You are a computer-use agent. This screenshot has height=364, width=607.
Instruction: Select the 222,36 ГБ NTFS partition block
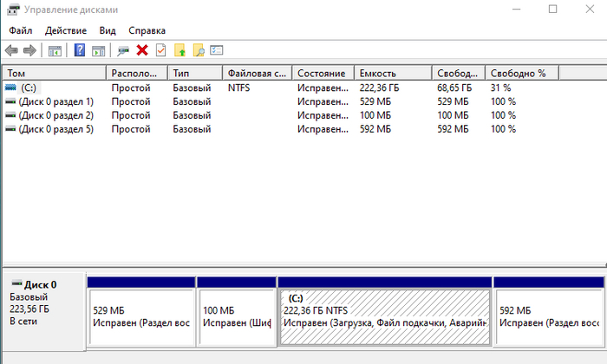tap(384, 315)
